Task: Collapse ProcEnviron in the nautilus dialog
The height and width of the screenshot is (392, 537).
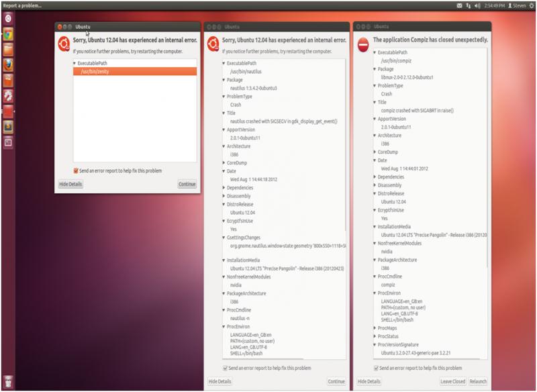Action: (x=224, y=327)
